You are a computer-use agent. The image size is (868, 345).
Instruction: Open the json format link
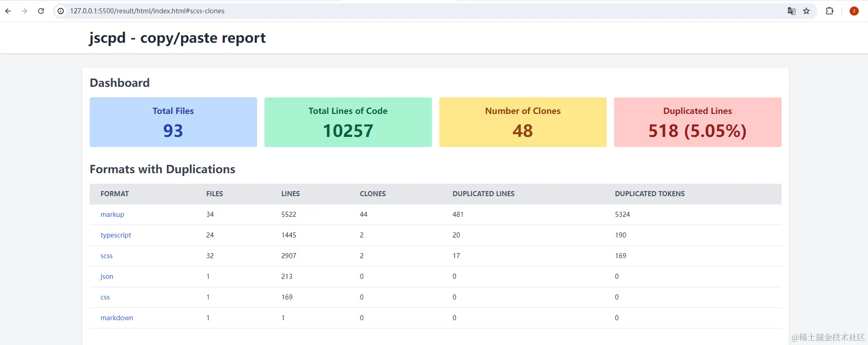click(x=107, y=277)
